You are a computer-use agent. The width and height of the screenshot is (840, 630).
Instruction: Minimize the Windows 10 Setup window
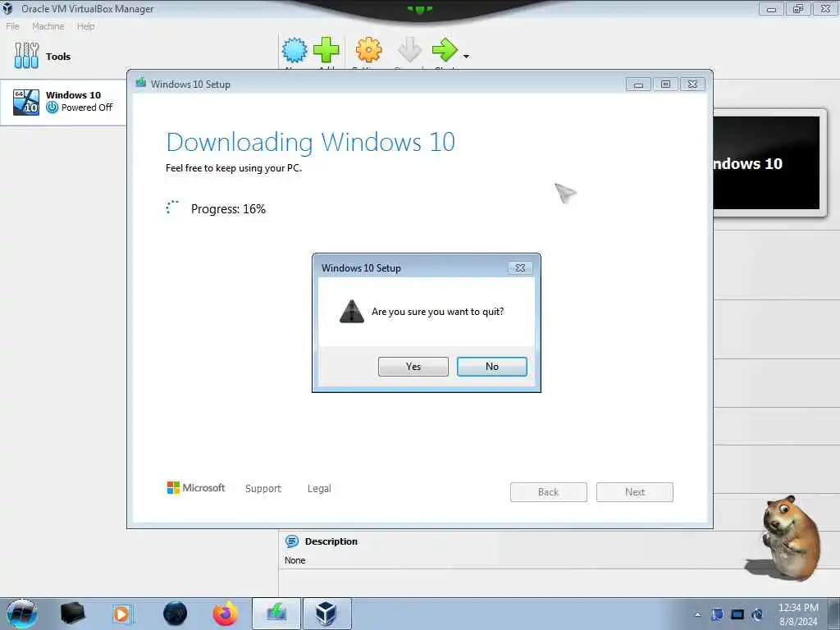(638, 84)
